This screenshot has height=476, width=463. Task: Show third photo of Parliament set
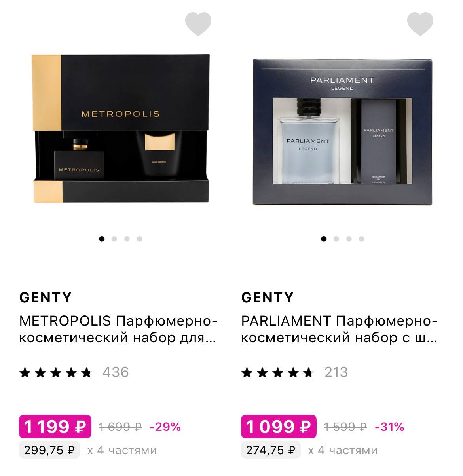pyautogui.click(x=349, y=239)
